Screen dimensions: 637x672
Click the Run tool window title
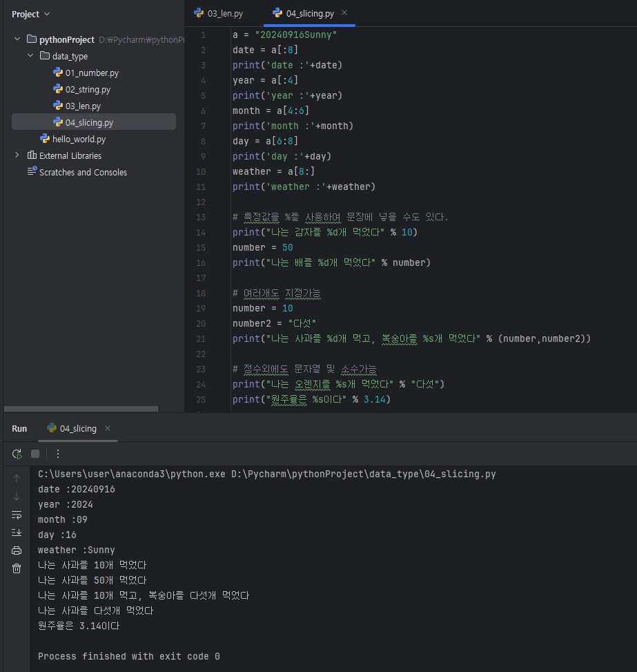(x=19, y=429)
